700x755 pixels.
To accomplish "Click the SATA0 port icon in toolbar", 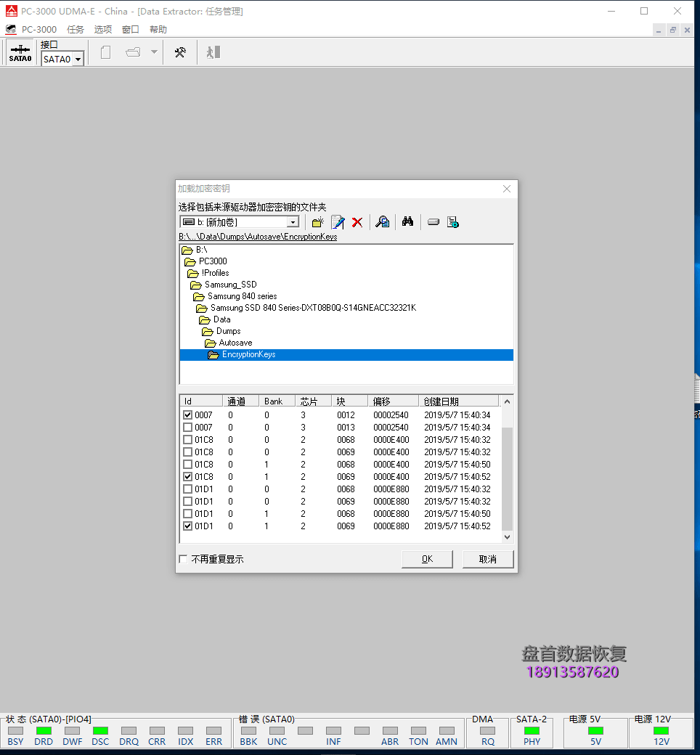I will pos(20,52).
